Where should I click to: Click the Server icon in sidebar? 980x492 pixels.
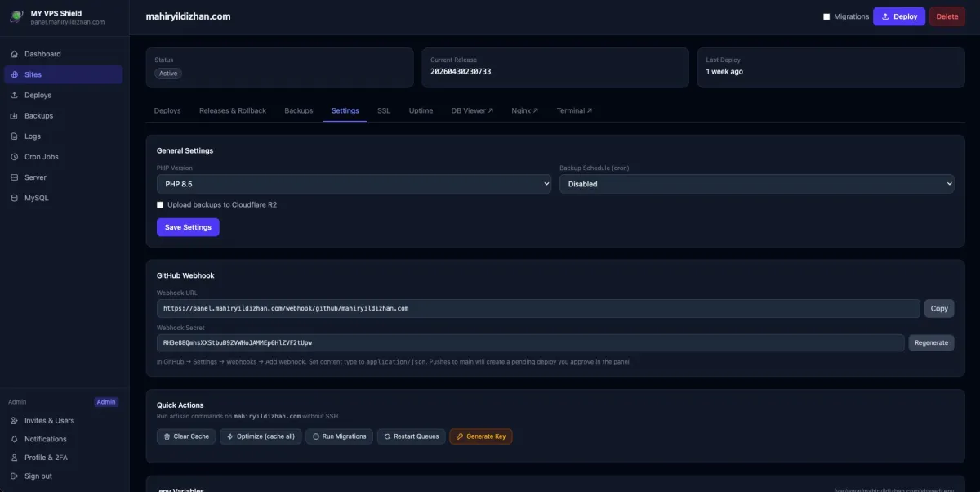[x=15, y=177]
